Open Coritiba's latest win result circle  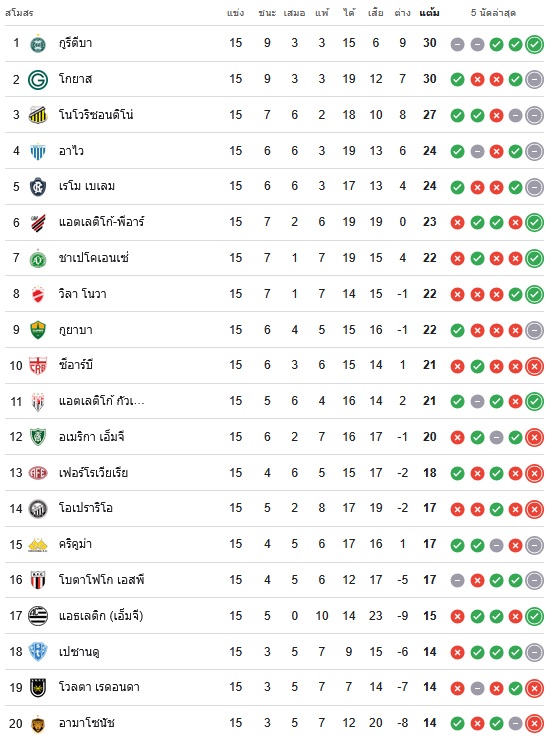click(534, 44)
